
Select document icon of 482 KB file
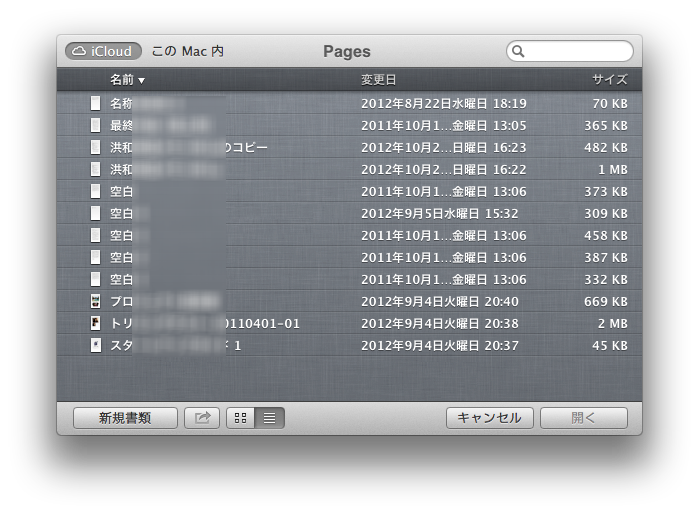[x=95, y=147]
